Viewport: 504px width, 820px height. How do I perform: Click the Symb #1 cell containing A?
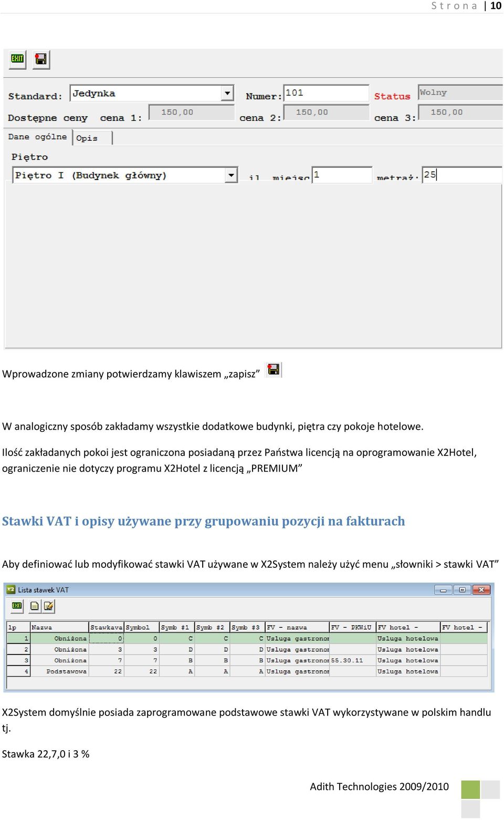tap(177, 671)
